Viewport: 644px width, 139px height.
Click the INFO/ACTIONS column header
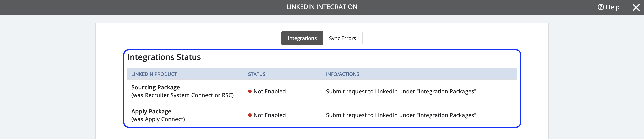(343, 74)
